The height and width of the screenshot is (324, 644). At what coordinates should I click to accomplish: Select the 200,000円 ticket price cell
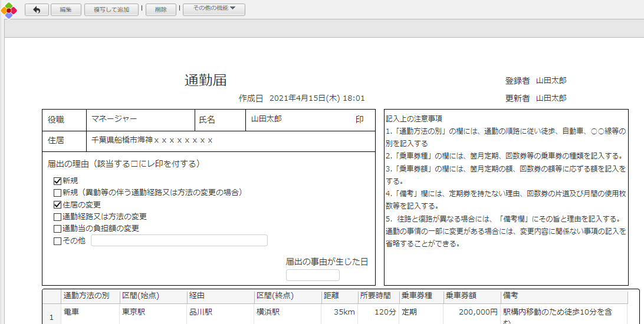[x=471, y=312]
